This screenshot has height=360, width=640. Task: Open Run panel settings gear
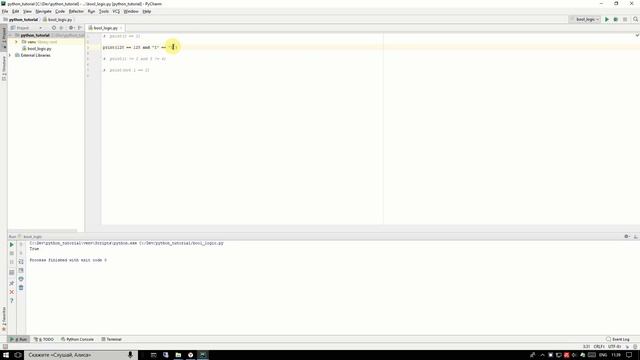(x=627, y=236)
